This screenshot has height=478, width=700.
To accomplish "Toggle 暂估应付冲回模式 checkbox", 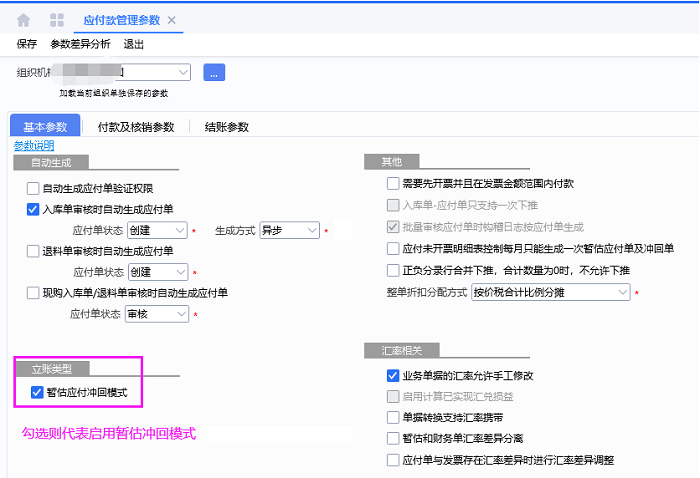I will [37, 393].
